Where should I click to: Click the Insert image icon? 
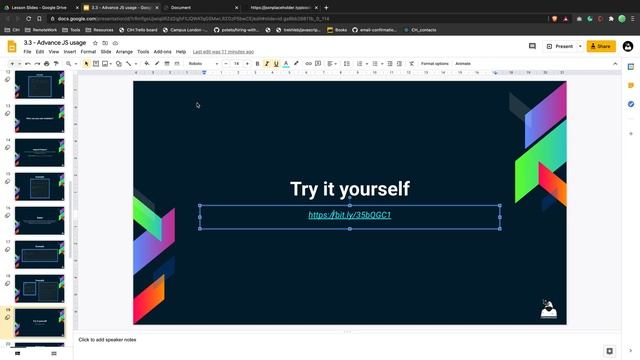point(105,64)
